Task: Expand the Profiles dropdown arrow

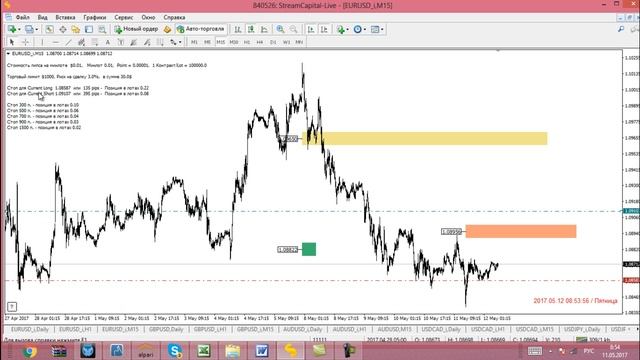Action: [36, 29]
